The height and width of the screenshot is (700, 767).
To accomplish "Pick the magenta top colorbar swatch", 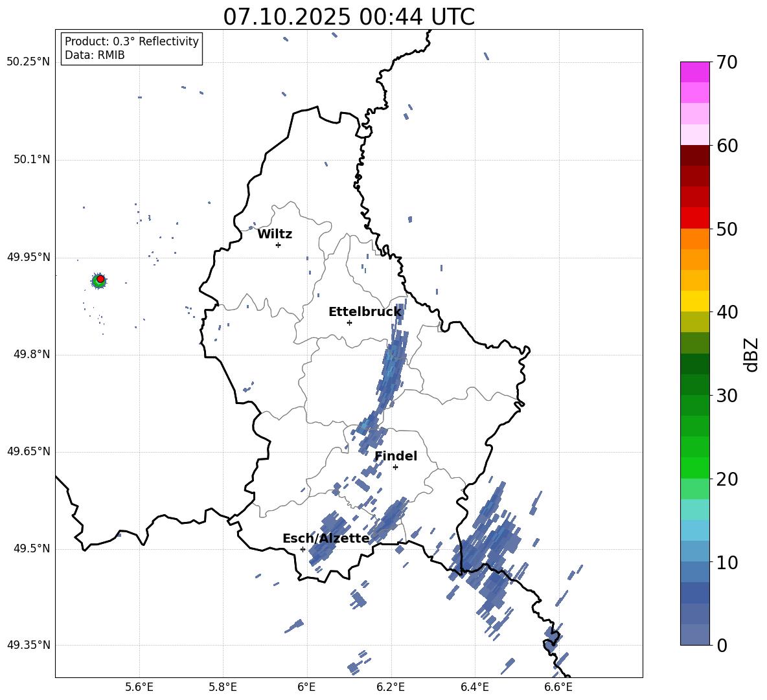I will tap(694, 72).
